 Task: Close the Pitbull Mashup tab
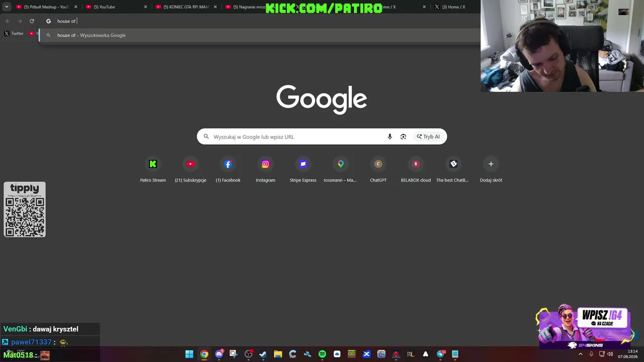76,7
